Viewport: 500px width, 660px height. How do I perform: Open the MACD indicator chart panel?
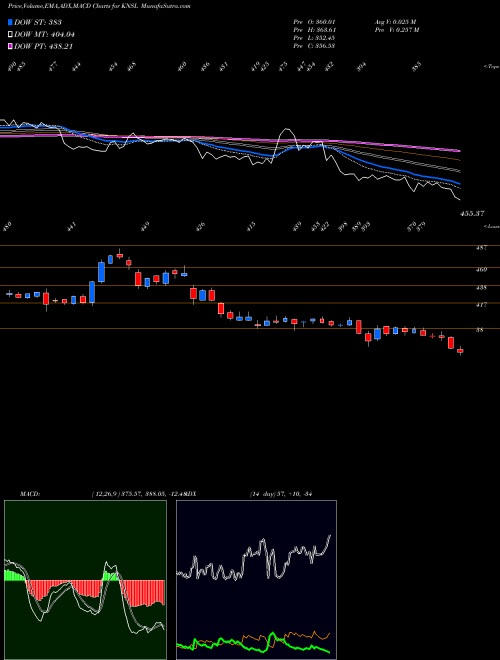pyautogui.click(x=85, y=580)
